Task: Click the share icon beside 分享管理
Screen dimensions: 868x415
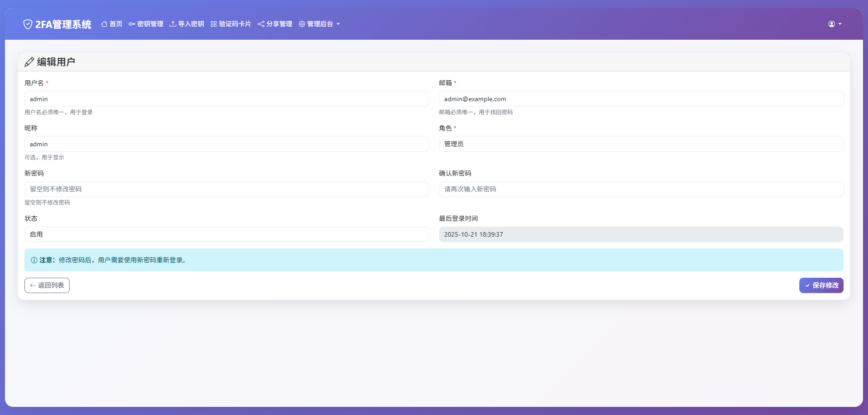Action: point(261,23)
